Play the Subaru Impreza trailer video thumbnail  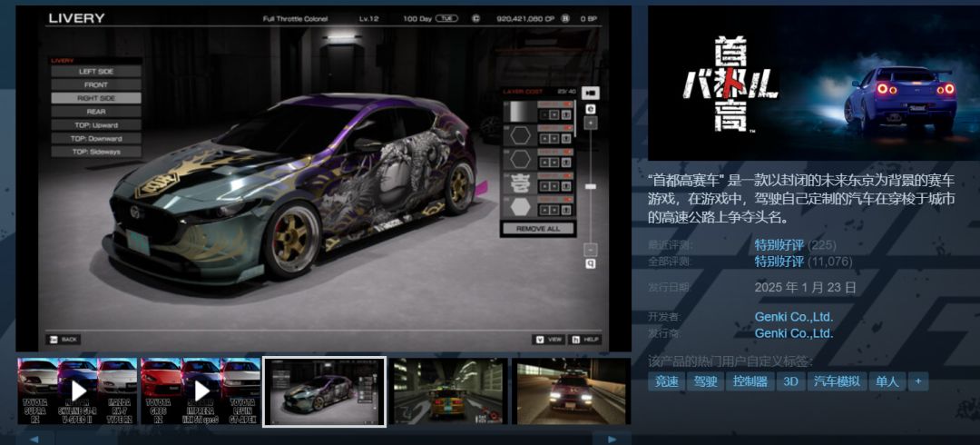click(x=201, y=391)
